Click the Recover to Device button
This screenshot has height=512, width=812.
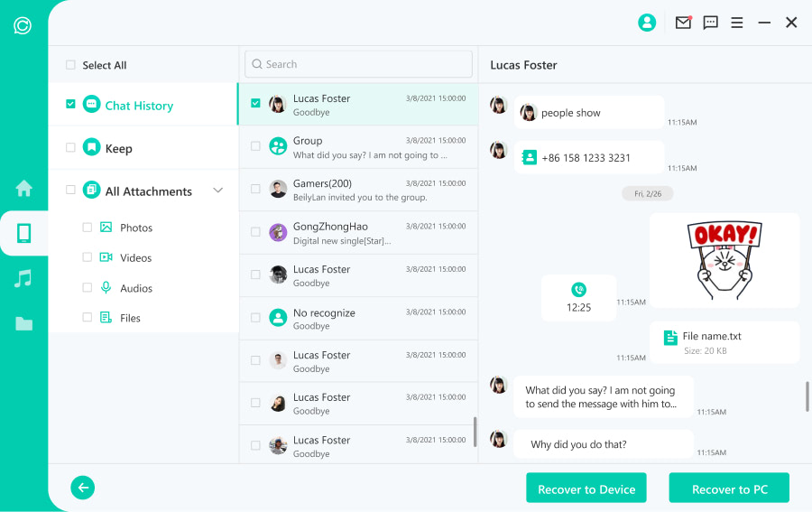586,489
